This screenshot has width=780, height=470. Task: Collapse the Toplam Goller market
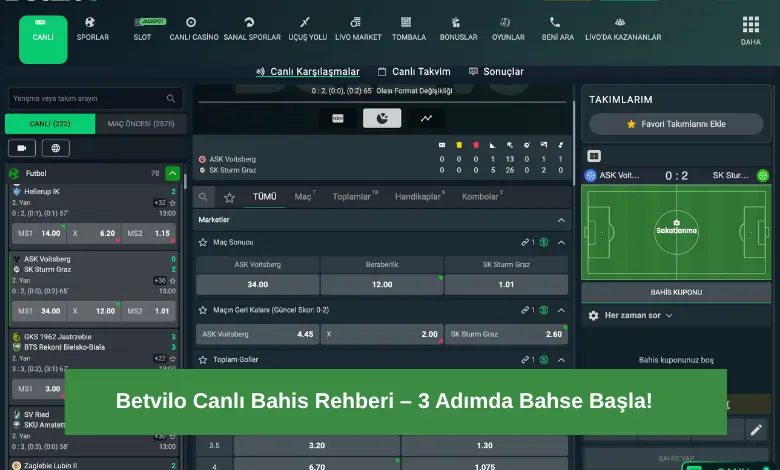561,360
